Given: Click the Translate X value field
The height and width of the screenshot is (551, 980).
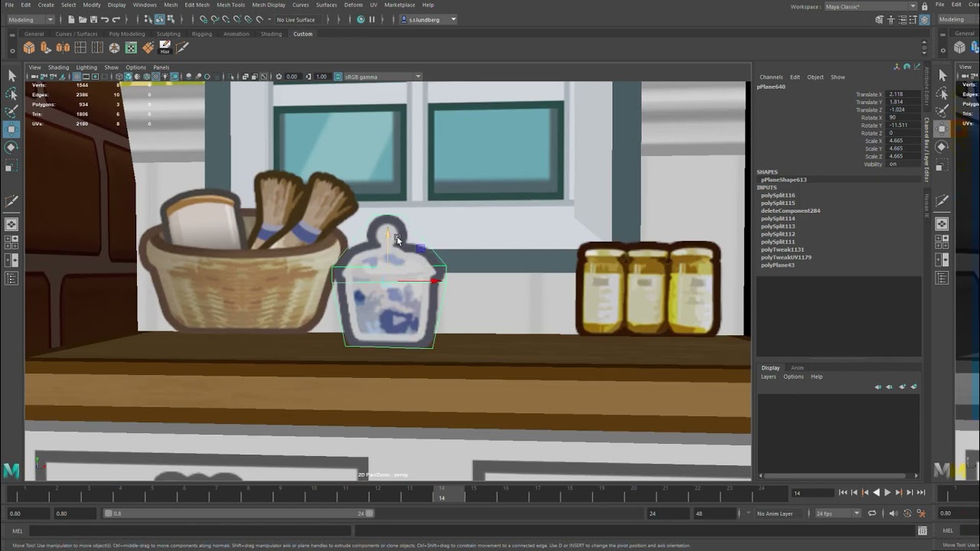Looking at the screenshot, I should pos(904,94).
